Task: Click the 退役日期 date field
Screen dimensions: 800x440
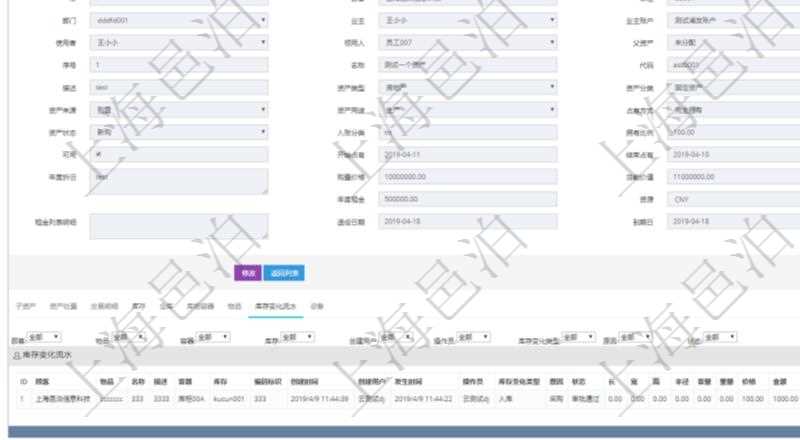Action: (467, 222)
